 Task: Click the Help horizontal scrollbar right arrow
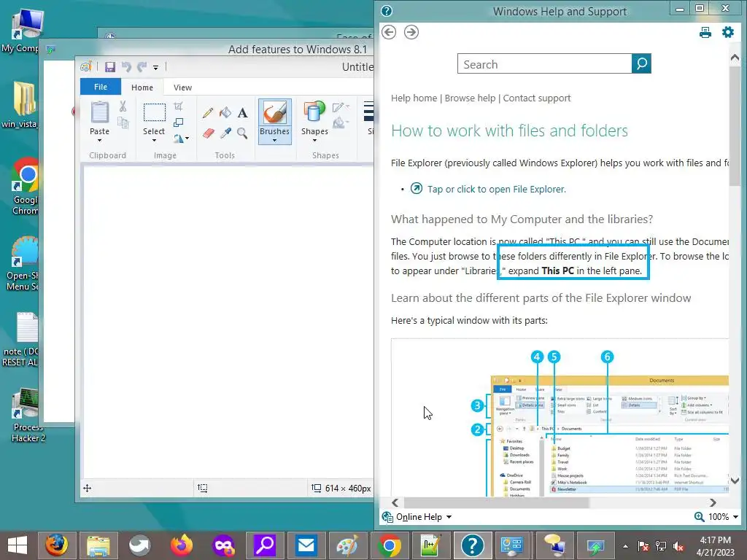713,503
